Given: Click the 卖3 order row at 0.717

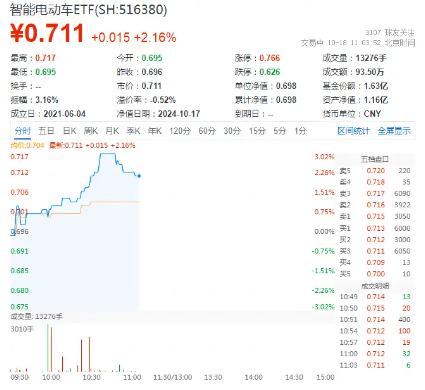Looking at the screenshot, I should coord(375,193).
